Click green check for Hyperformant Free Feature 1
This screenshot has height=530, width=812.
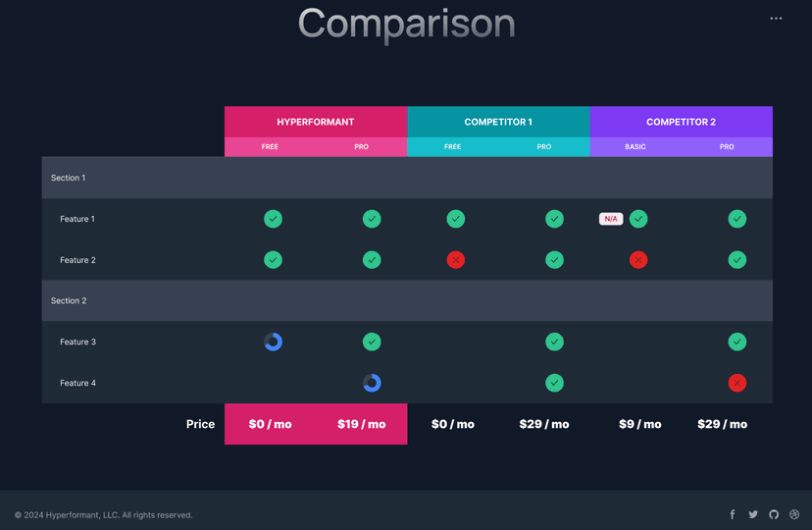click(274, 219)
